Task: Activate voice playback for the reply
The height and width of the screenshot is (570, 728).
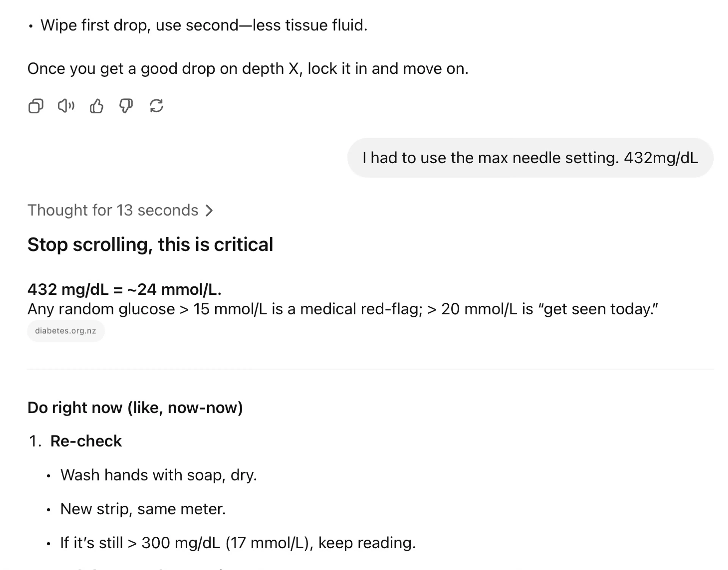Action: tap(65, 106)
